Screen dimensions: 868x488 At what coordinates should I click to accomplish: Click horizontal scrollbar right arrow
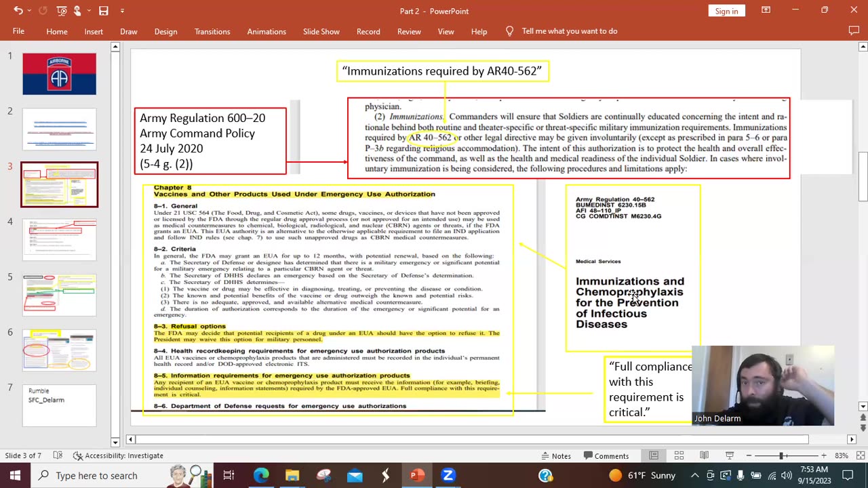tap(852, 440)
